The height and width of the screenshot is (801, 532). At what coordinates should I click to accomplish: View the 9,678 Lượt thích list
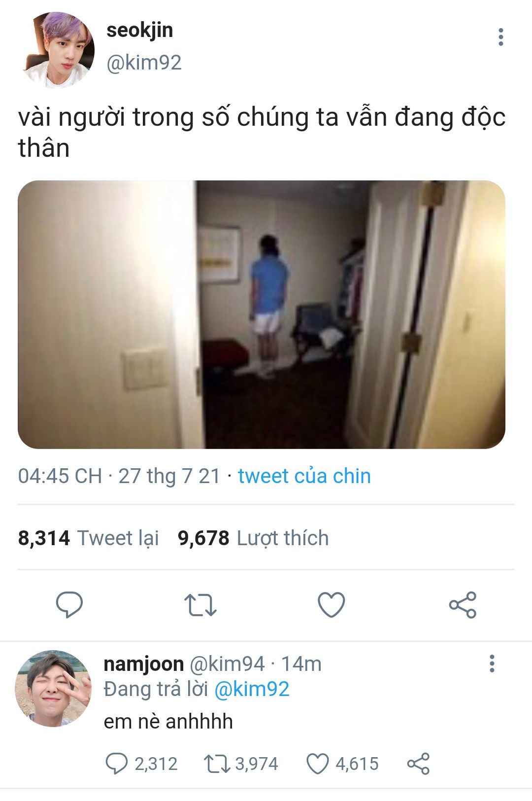point(253,538)
